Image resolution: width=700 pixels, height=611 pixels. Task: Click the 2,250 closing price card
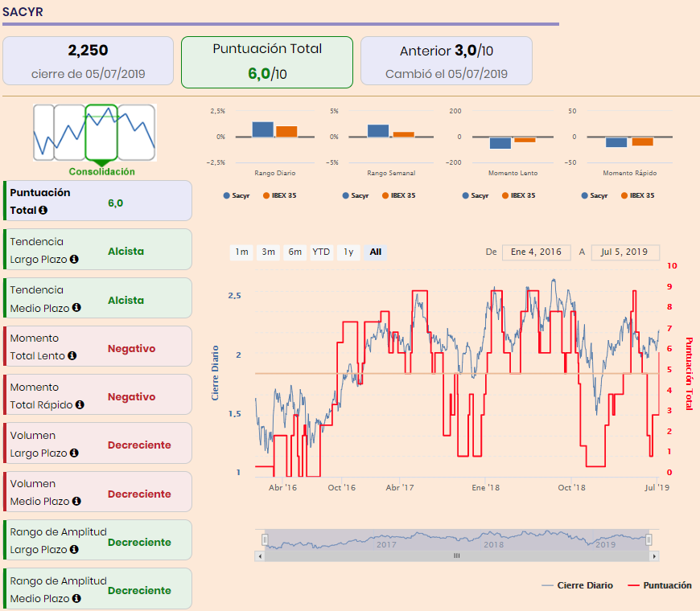point(88,60)
